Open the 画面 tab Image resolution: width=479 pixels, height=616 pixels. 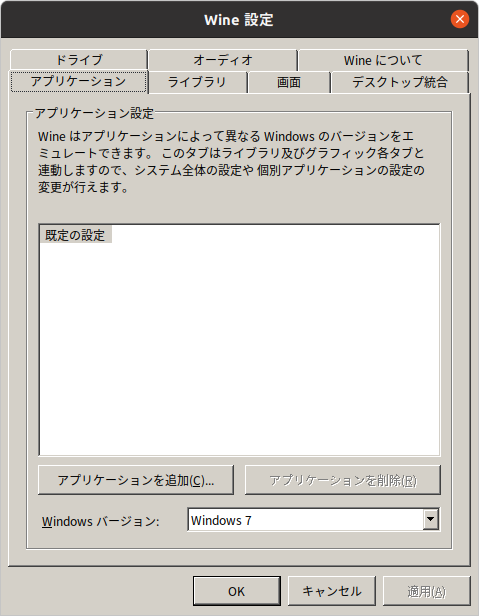(x=289, y=82)
